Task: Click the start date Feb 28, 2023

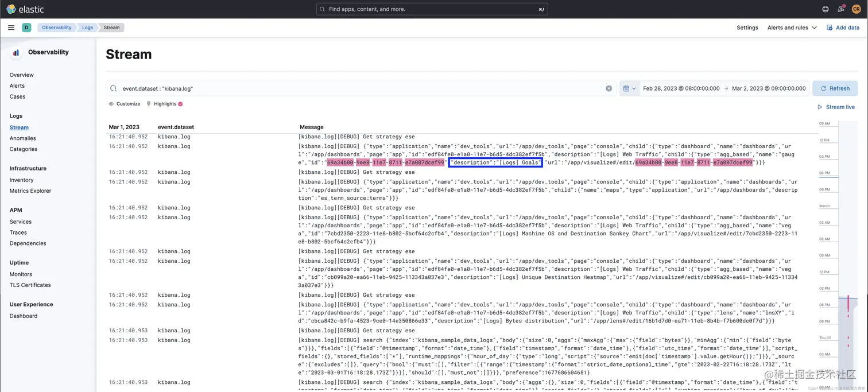Action: (x=681, y=88)
